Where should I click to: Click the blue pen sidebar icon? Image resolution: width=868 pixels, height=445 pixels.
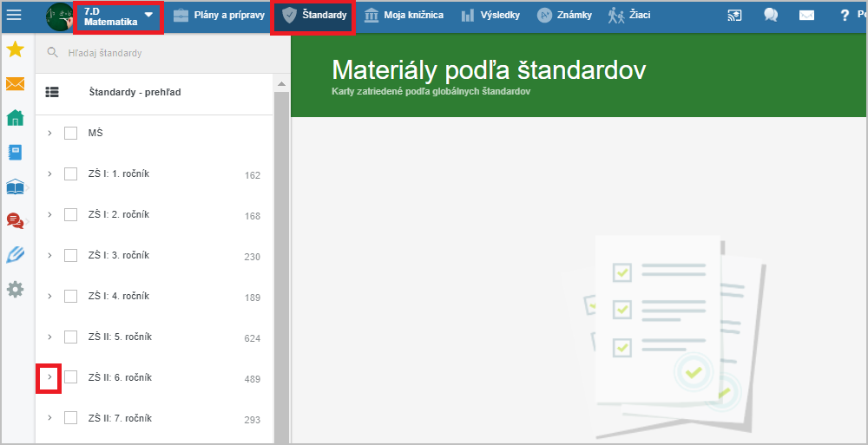[x=15, y=255]
